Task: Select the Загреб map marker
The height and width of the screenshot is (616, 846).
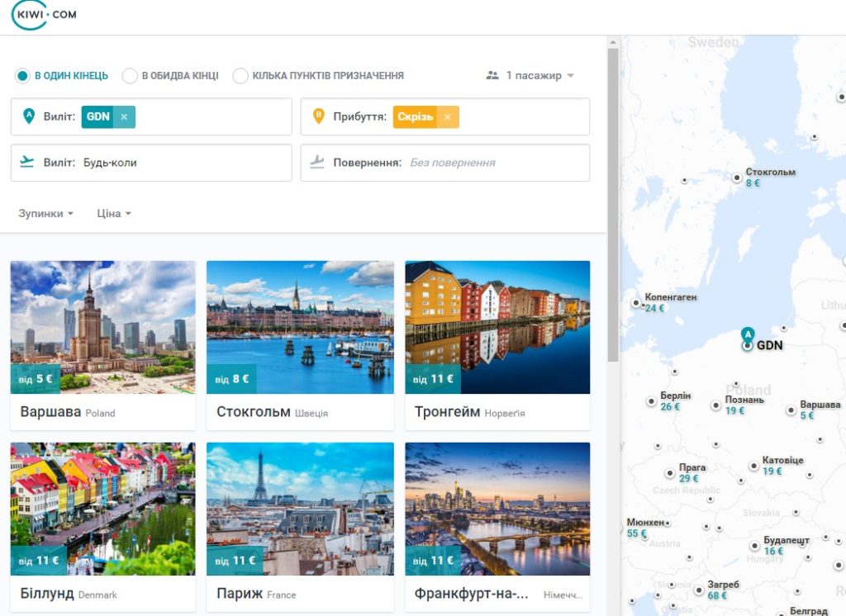Action: (699, 590)
